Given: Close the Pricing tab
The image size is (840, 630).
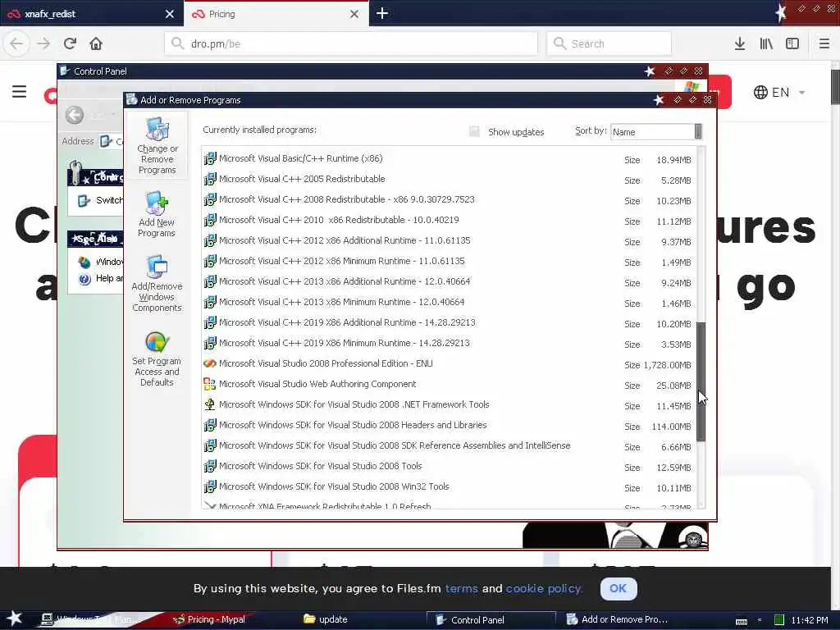Looking at the screenshot, I should pyautogui.click(x=354, y=14).
